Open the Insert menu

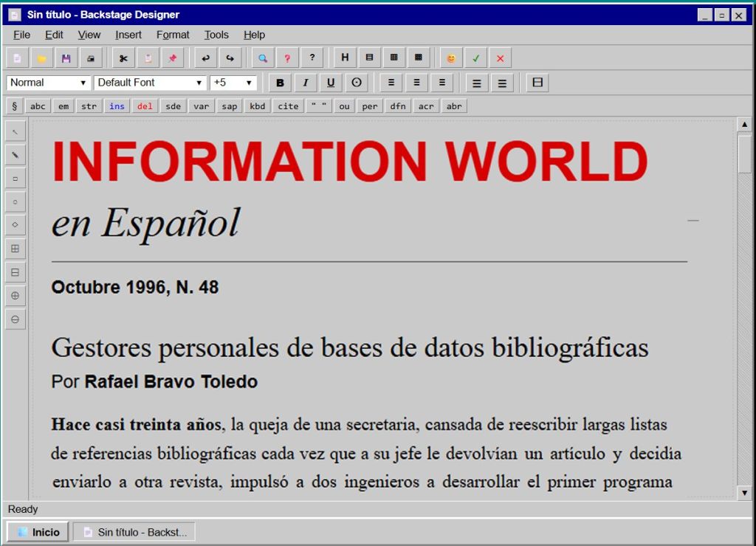[x=128, y=35]
